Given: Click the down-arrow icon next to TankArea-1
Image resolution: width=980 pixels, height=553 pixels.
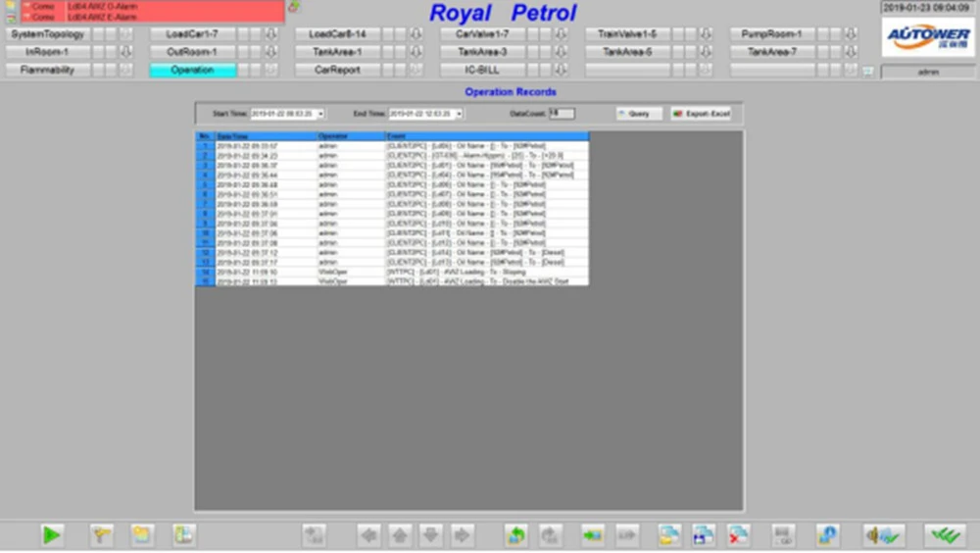Looking at the screenshot, I should point(416,52).
